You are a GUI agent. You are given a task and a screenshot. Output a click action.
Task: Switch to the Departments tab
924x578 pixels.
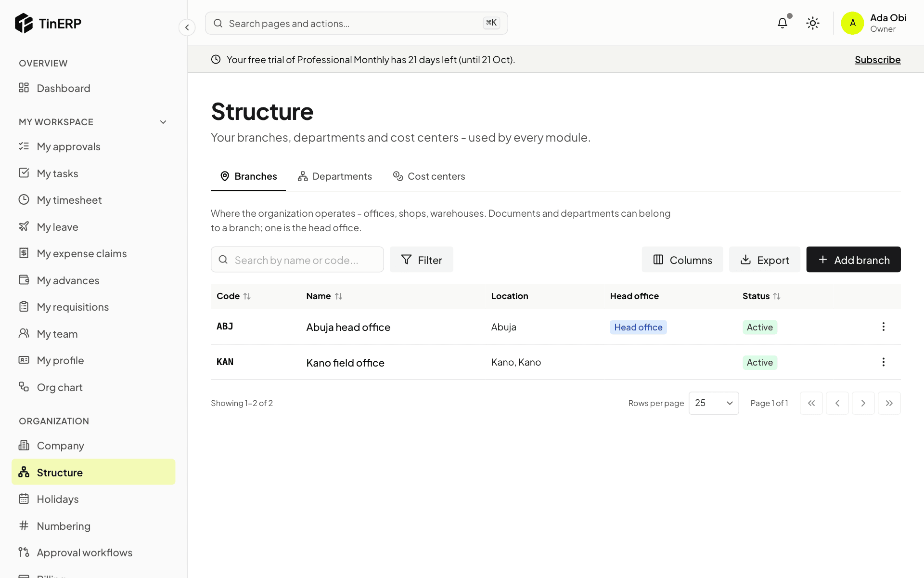[335, 176]
